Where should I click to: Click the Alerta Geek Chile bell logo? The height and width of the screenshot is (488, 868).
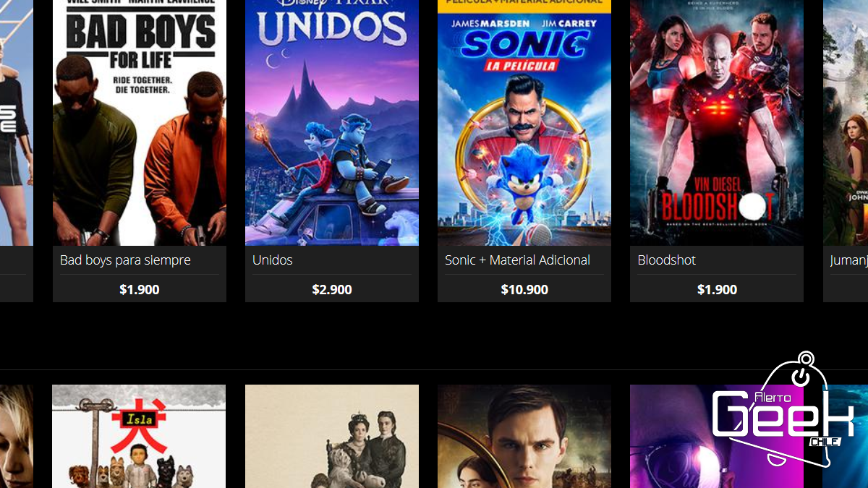783,410
